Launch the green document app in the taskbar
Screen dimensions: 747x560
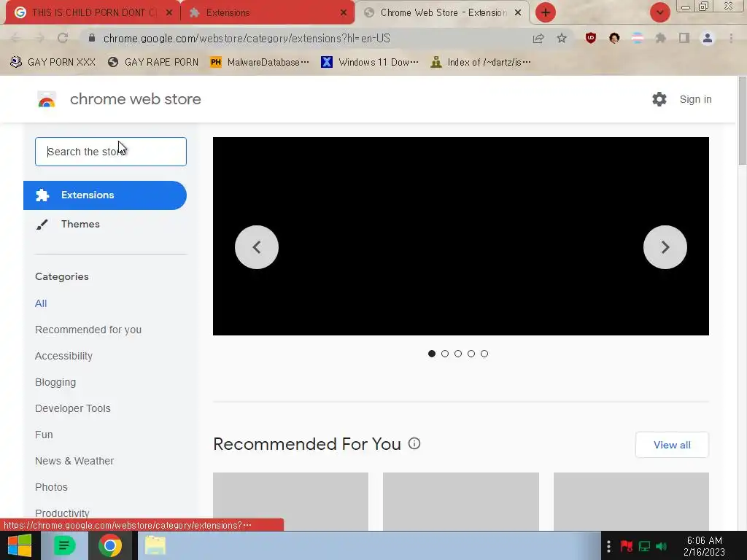64,545
